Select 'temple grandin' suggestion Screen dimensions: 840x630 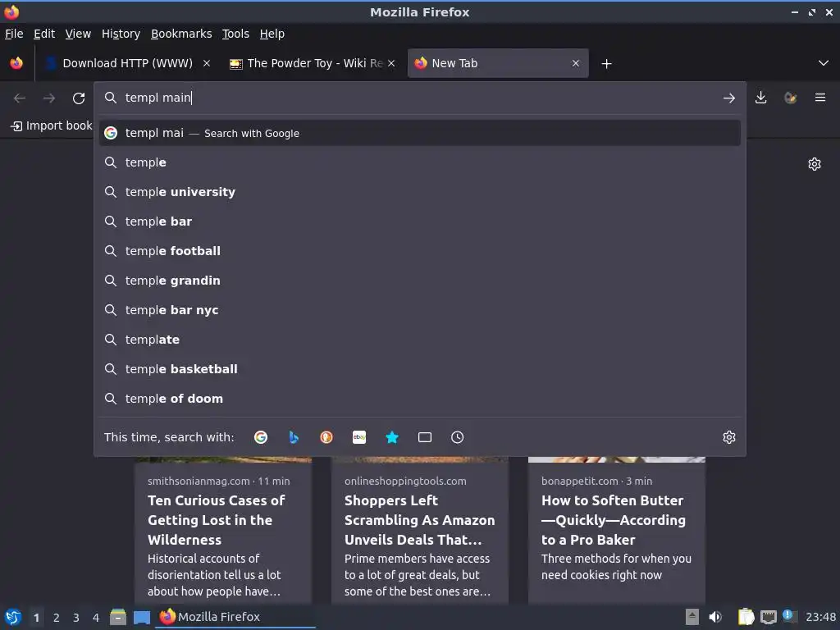click(420, 281)
